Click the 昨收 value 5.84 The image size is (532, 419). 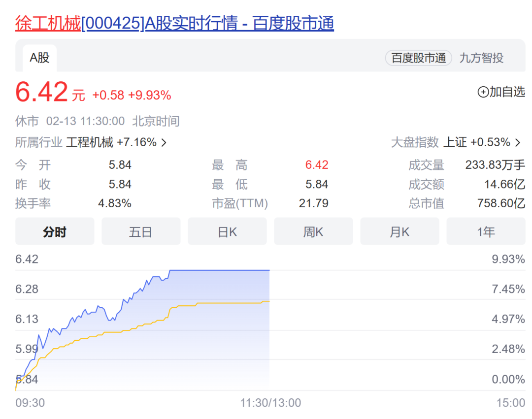(120, 185)
